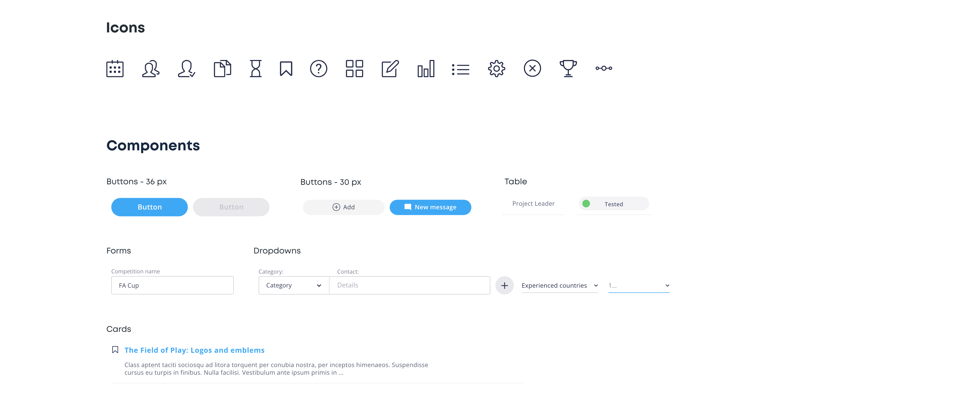Screen dimensions: 980x413
Task: Toggle the bookmark beside Field of Play card
Action: coord(115,349)
